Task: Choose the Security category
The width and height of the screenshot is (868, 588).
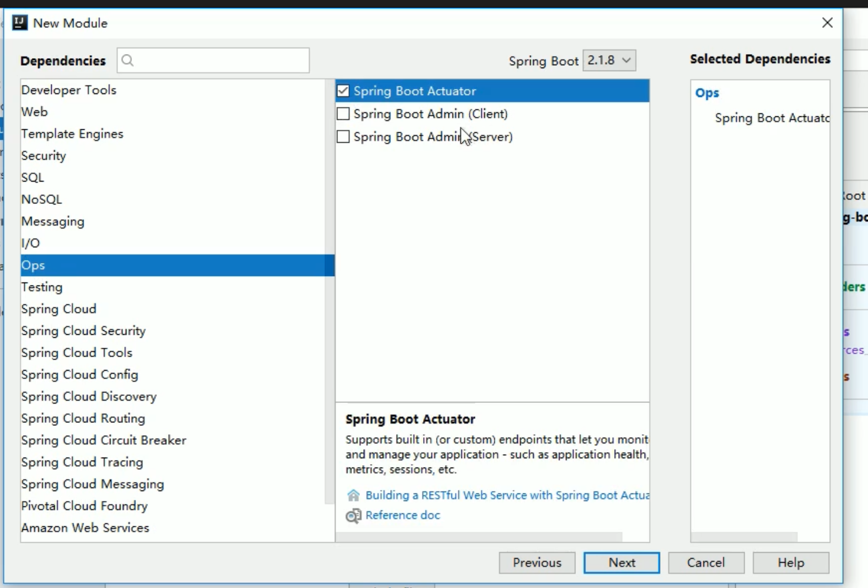Action: [43, 156]
